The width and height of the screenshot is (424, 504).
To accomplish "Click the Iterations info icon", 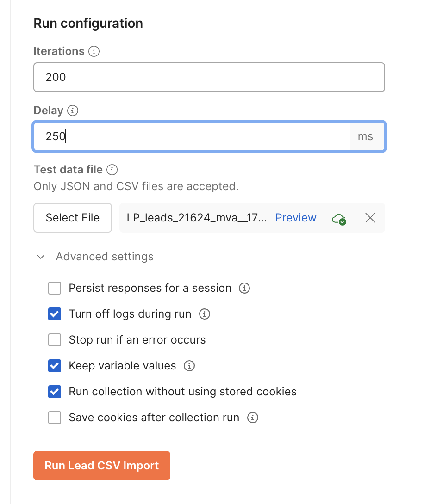I will (94, 51).
